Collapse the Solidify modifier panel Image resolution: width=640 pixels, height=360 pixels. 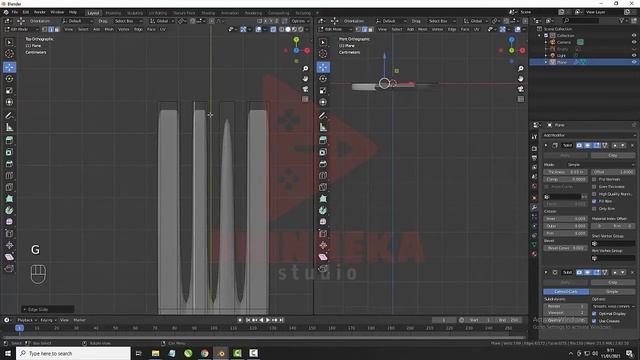(546, 145)
